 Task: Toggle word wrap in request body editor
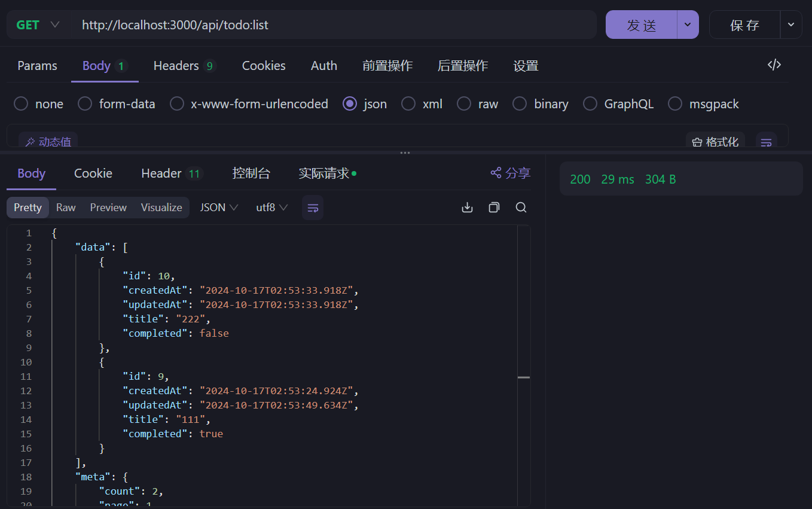767,142
